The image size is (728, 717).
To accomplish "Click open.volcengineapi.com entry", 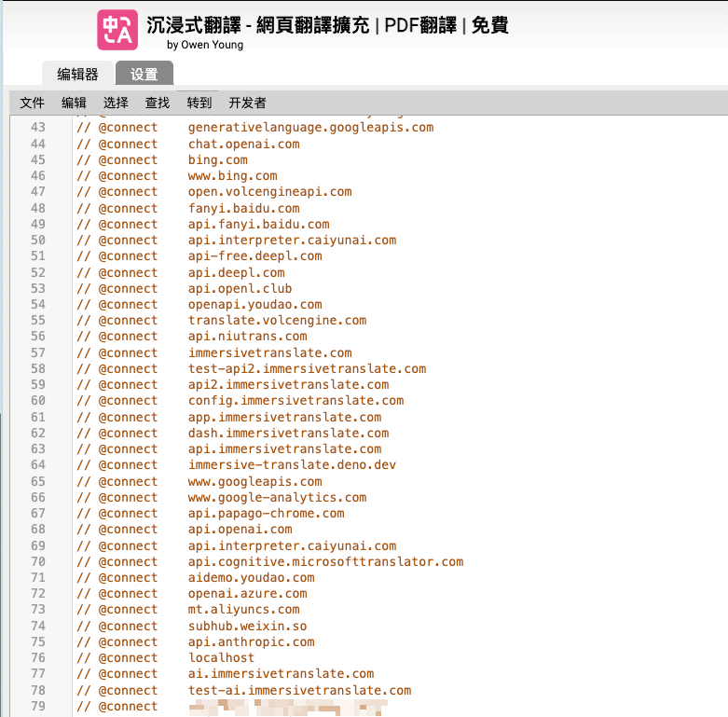I will [269, 192].
